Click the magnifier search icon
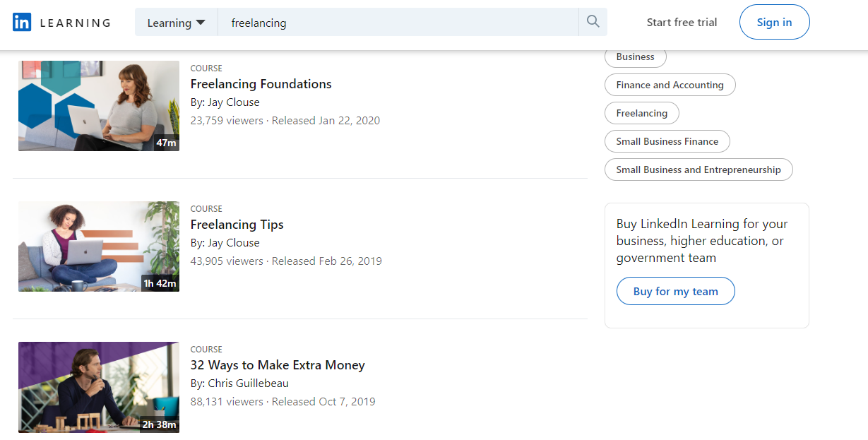Image resolution: width=868 pixels, height=440 pixels. pos(593,22)
